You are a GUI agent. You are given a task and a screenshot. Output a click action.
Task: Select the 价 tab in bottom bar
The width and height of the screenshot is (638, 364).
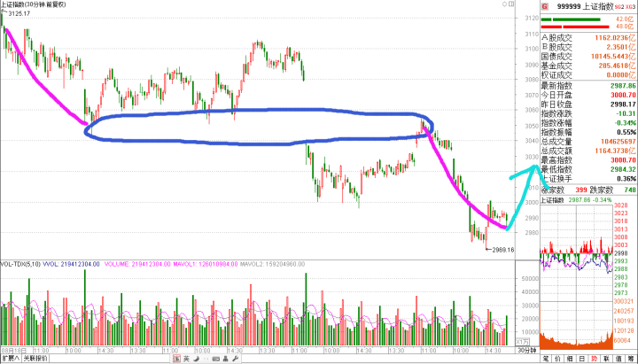[556, 359]
